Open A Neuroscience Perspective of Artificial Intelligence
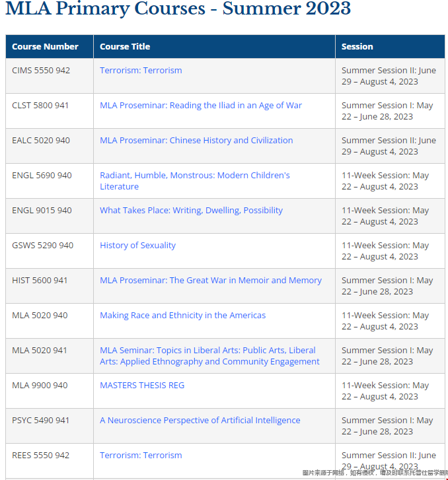The height and width of the screenshot is (480, 448). (x=200, y=421)
